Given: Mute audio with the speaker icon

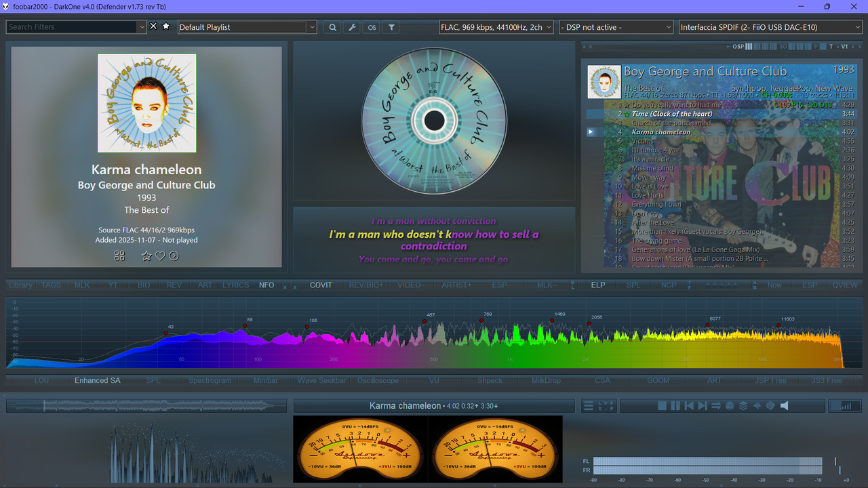Looking at the screenshot, I should 785,406.
